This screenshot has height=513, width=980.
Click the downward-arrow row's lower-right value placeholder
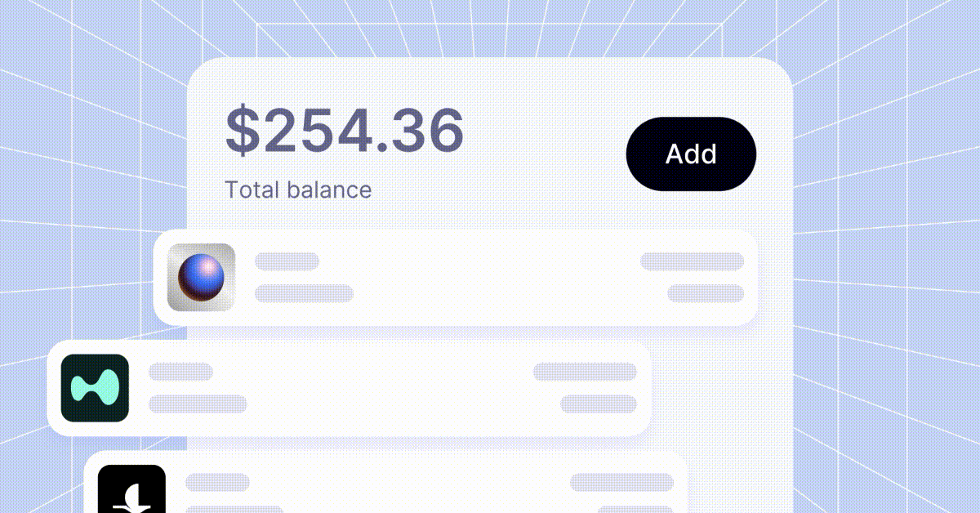635,510
